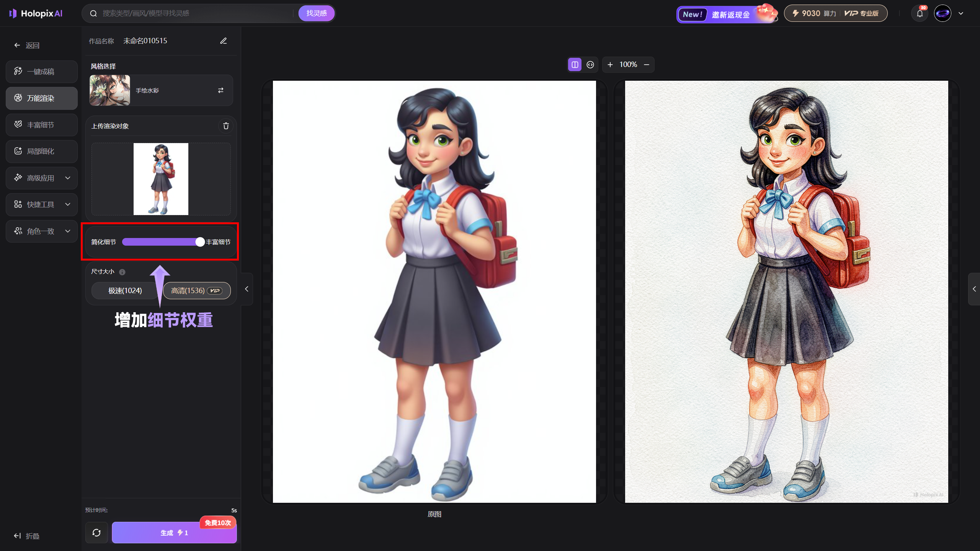Delete uploaded render object with trash icon
Viewport: 980px width, 551px height.
(226, 126)
